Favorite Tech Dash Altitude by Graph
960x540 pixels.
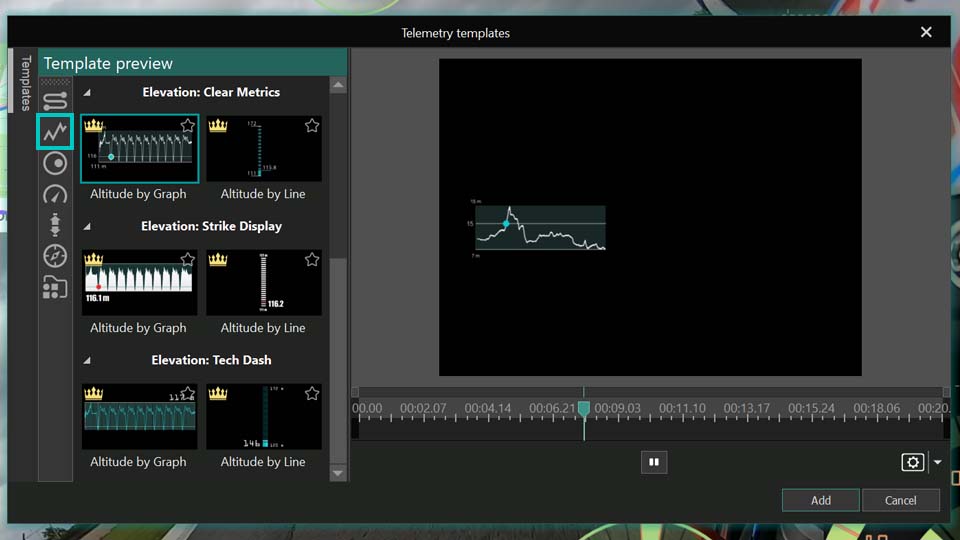pos(187,393)
